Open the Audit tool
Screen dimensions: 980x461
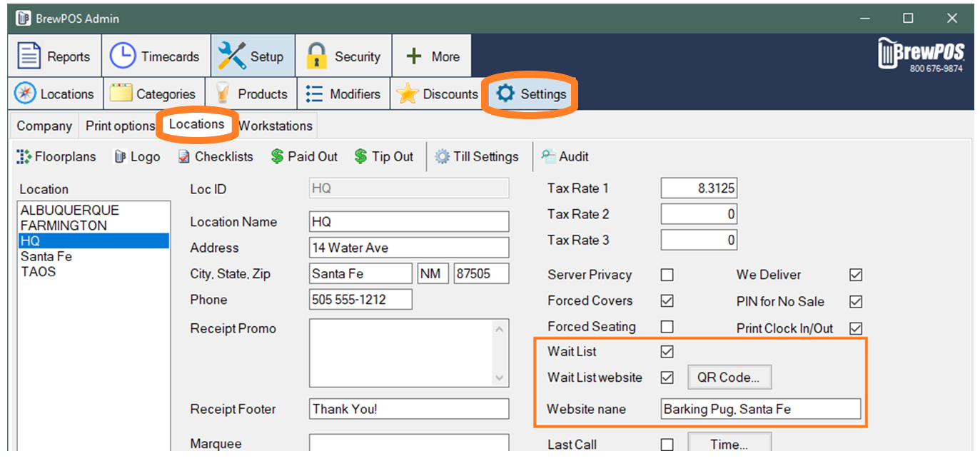point(565,157)
